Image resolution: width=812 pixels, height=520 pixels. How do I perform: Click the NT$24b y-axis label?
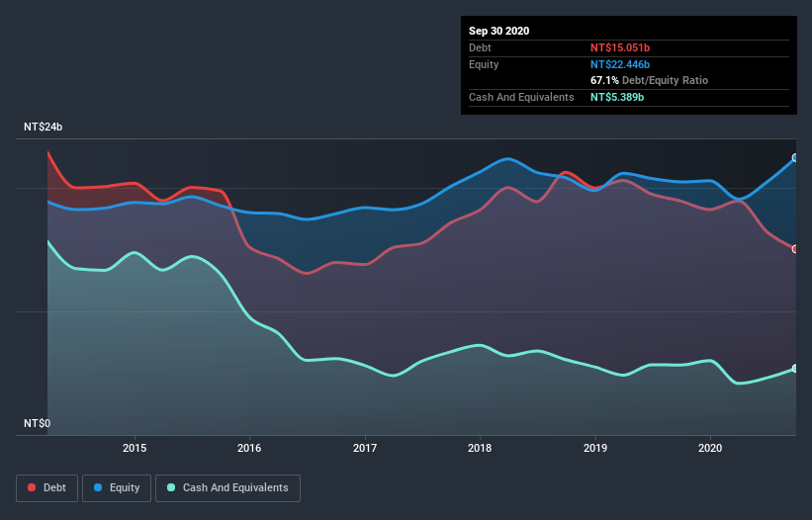(x=43, y=127)
